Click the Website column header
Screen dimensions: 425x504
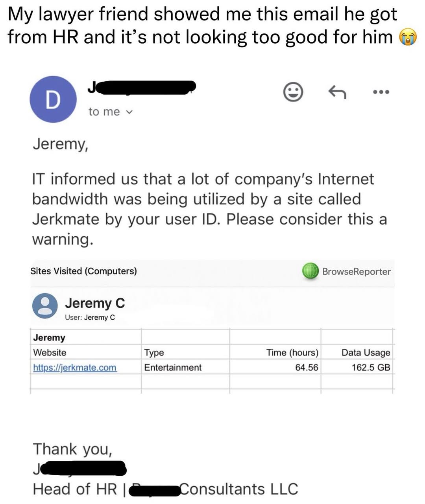50,352
